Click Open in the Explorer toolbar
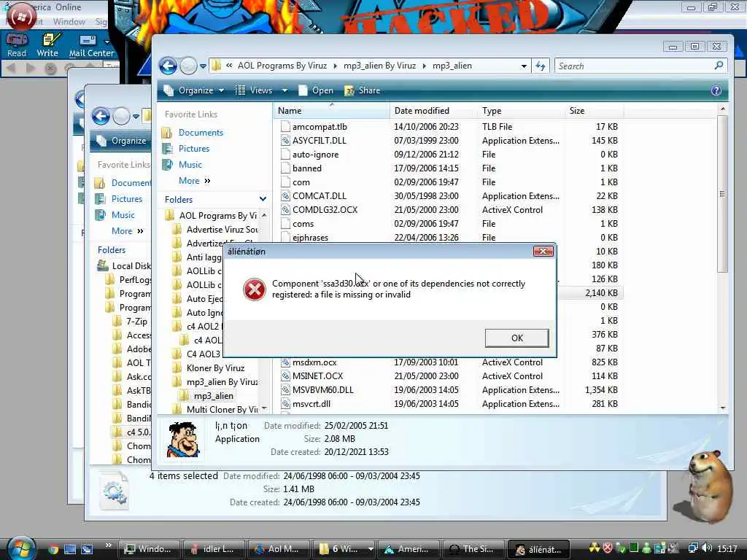747x560 pixels. pyautogui.click(x=315, y=90)
